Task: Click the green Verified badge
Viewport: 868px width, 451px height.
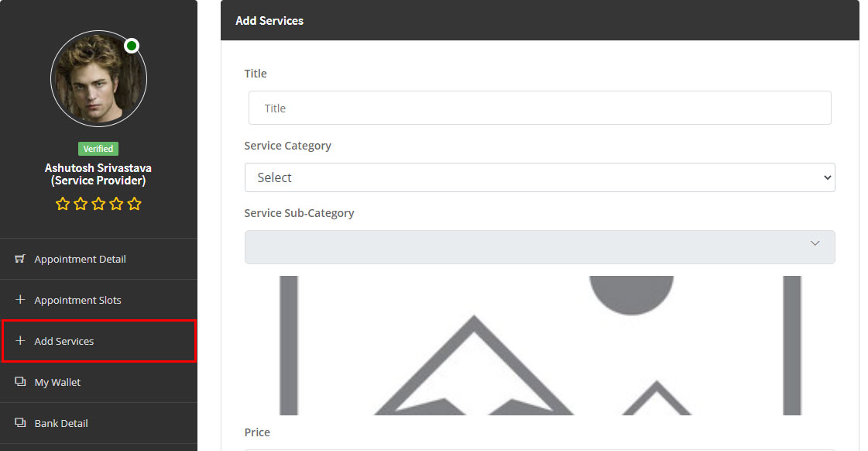Action: 98,149
